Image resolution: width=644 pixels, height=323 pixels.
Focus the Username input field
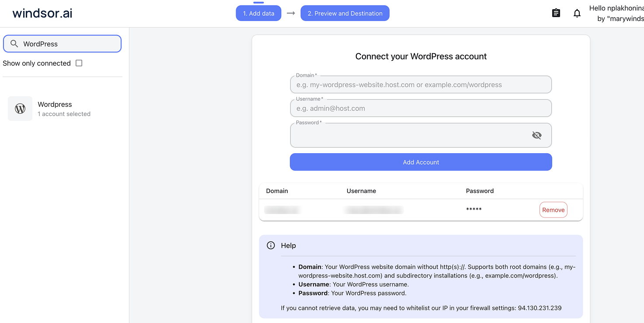[x=421, y=108]
